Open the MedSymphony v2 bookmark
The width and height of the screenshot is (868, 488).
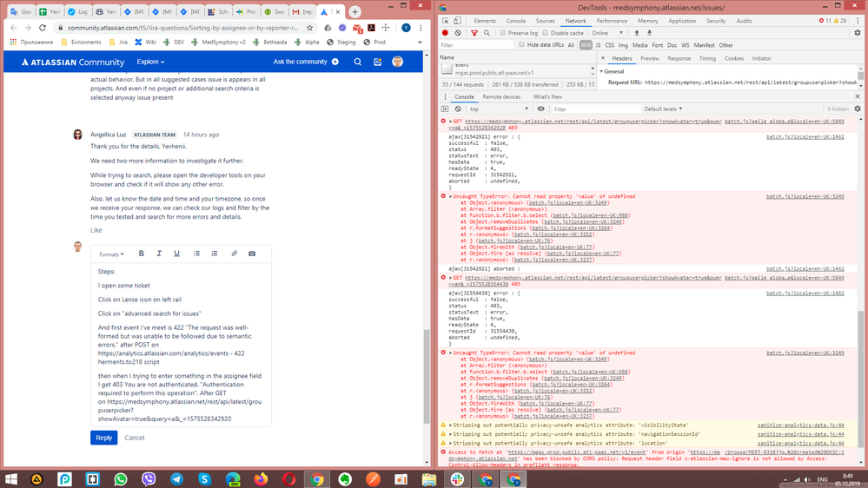tap(219, 42)
